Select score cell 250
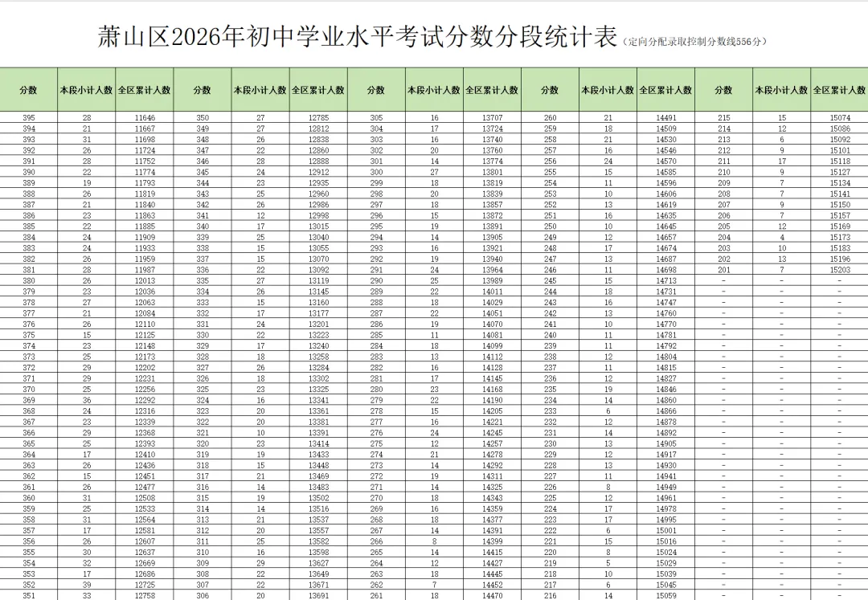 (x=551, y=227)
